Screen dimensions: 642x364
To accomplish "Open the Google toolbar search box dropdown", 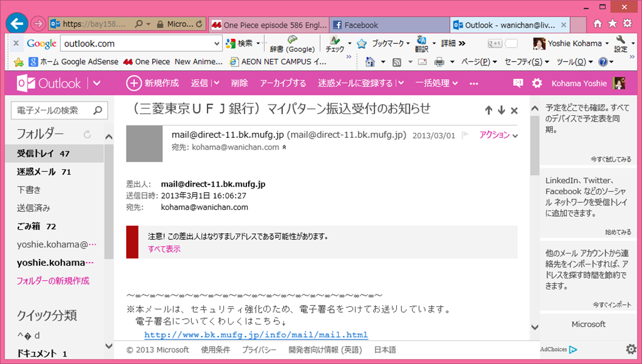I will pyautogui.click(x=216, y=43).
